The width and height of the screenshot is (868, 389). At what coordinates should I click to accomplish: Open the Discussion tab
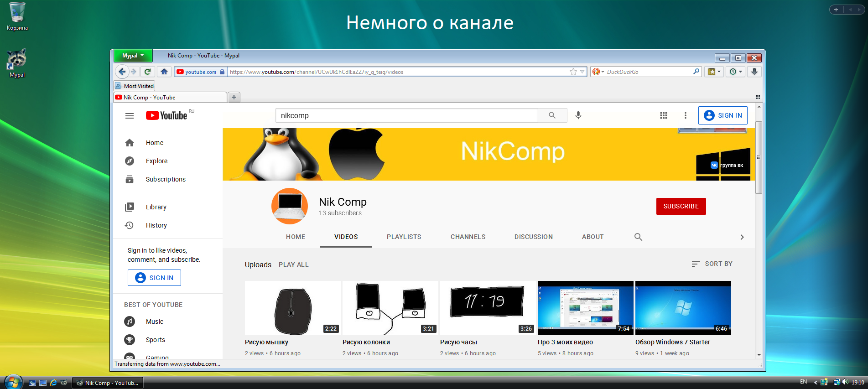[x=534, y=237]
